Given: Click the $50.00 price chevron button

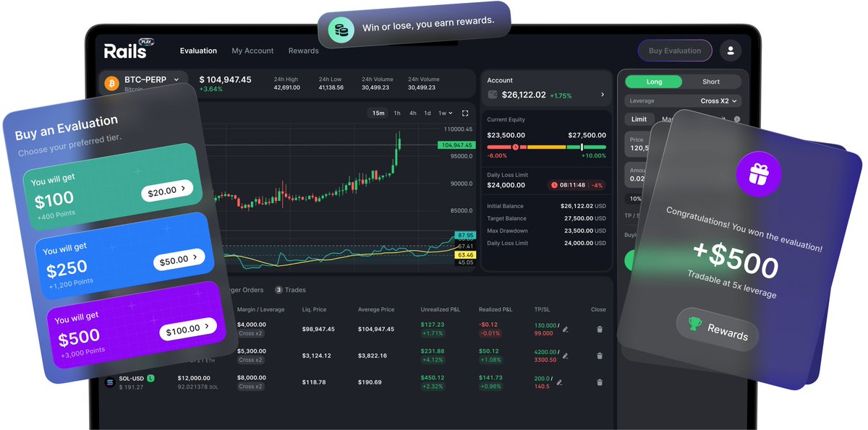Looking at the screenshot, I should point(179,259).
